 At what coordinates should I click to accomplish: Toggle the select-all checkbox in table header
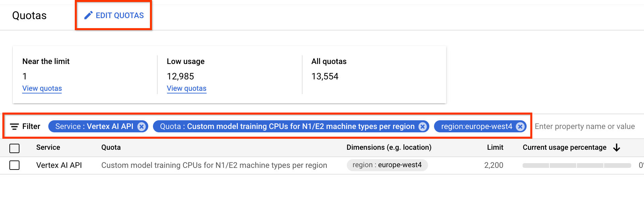coord(14,148)
